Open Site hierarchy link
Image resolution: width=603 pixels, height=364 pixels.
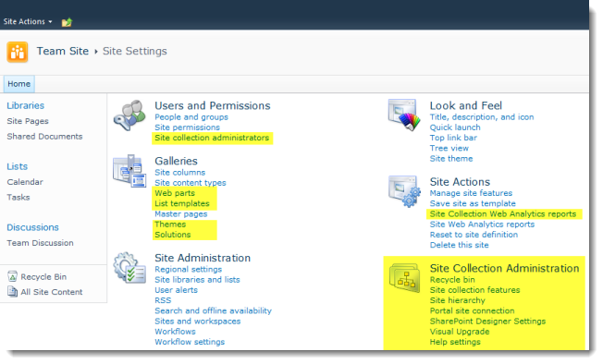[457, 300]
